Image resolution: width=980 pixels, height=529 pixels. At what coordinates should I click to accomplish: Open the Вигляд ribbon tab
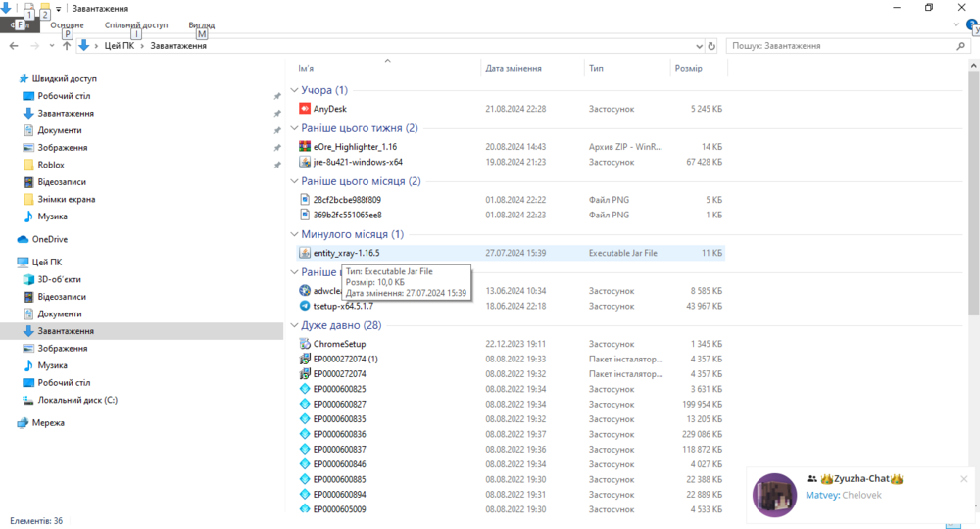[201, 25]
